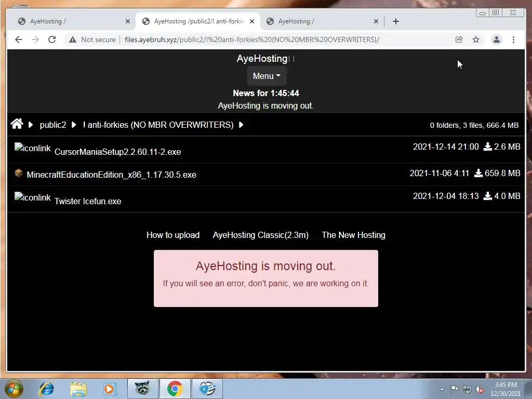532x399 pixels.
Task: Switch to the third AyeHosting tab
Action: pyautogui.click(x=322, y=21)
